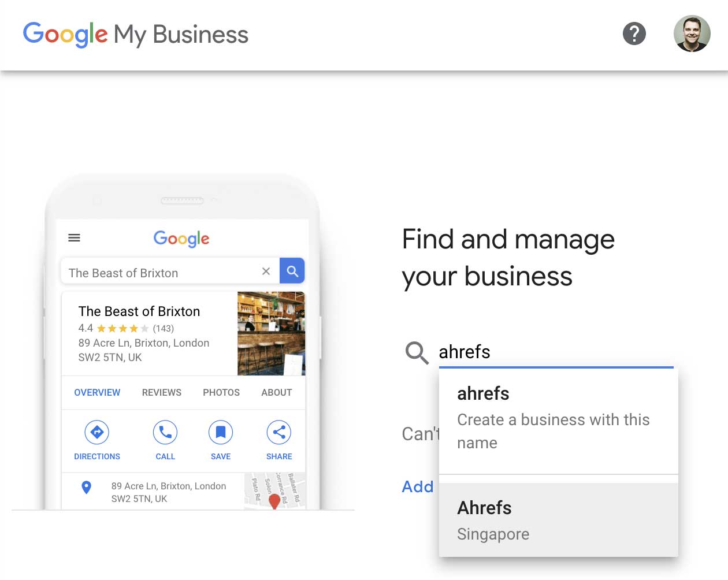Viewport: 728px width, 580px height.
Task: Switch to the Photos tab
Action: (x=221, y=392)
